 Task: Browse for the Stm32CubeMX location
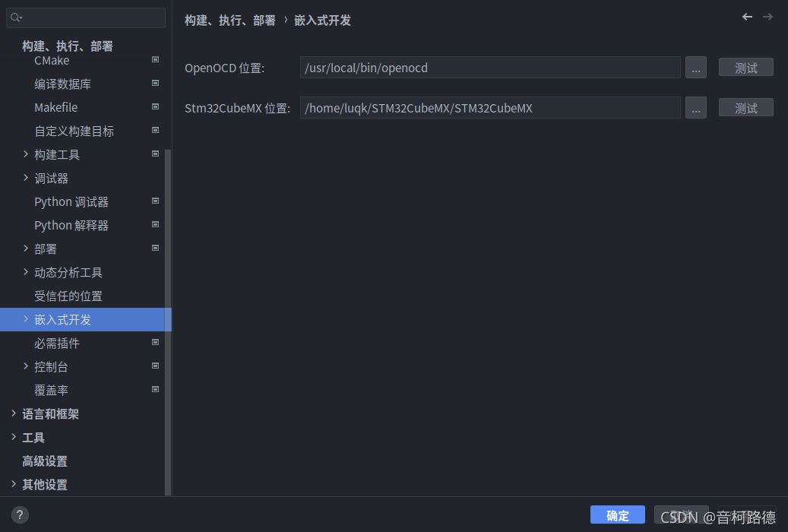(x=696, y=108)
